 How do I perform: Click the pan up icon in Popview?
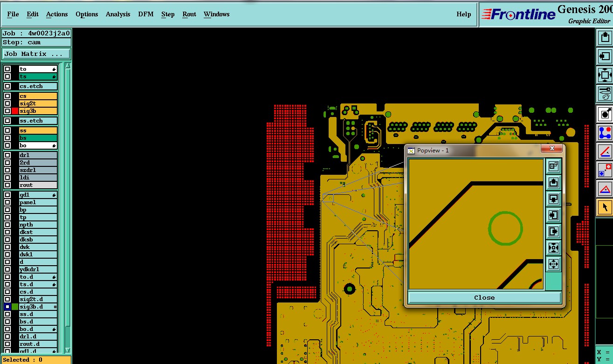[553, 182]
